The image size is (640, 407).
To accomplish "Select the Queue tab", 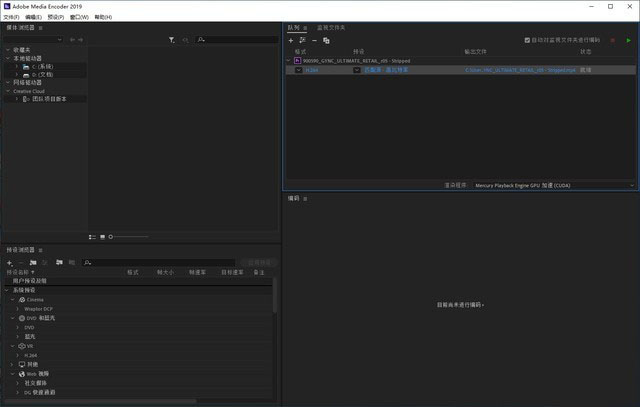I will tap(293, 28).
